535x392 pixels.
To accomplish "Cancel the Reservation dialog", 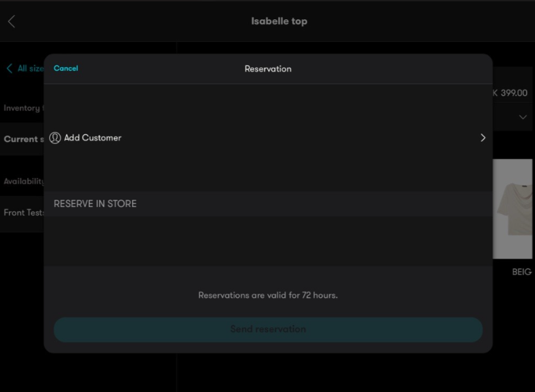I will [x=65, y=68].
